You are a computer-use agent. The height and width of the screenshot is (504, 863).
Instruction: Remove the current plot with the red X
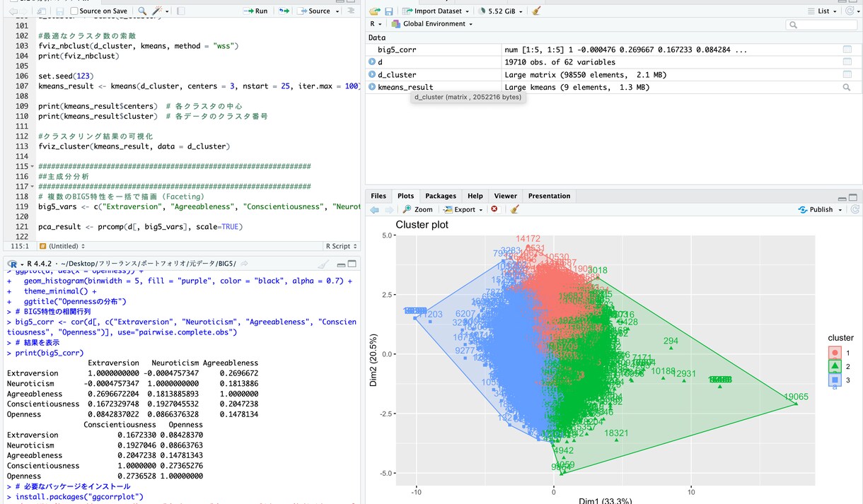click(x=494, y=209)
